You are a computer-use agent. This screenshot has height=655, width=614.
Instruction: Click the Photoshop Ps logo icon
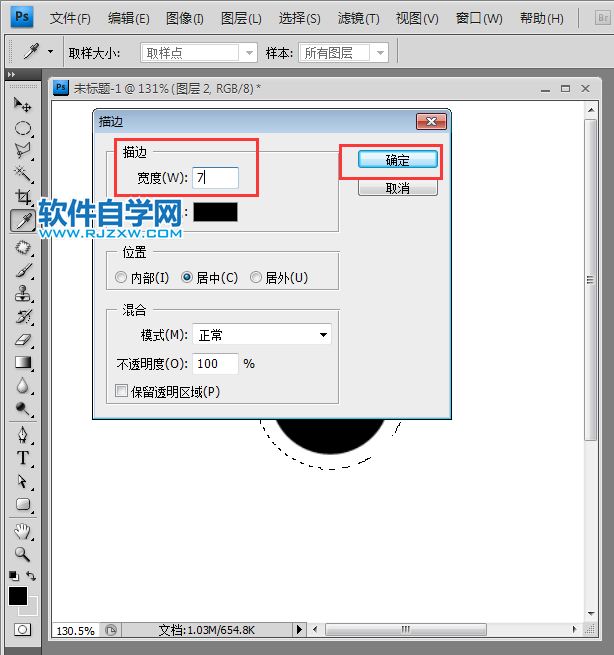(22, 17)
